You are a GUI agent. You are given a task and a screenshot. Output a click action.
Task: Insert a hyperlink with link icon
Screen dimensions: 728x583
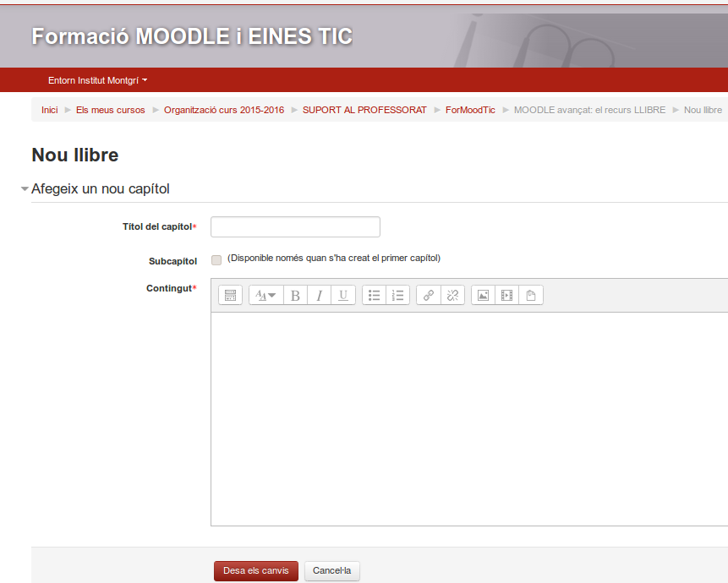[429, 296]
